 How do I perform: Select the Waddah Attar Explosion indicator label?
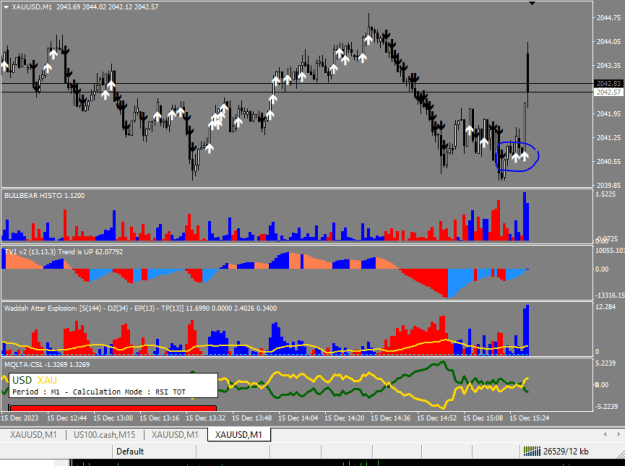(140, 308)
